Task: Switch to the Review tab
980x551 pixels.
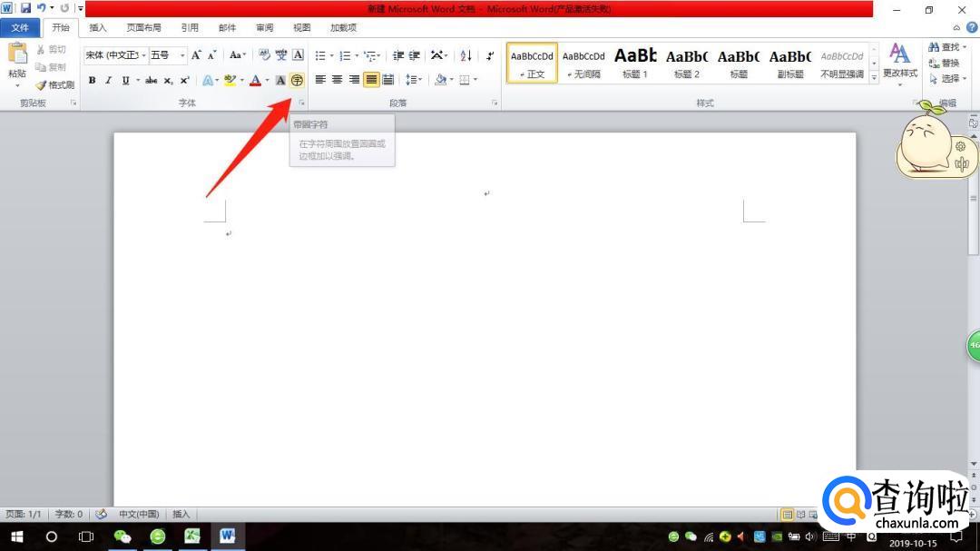Action: [265, 27]
